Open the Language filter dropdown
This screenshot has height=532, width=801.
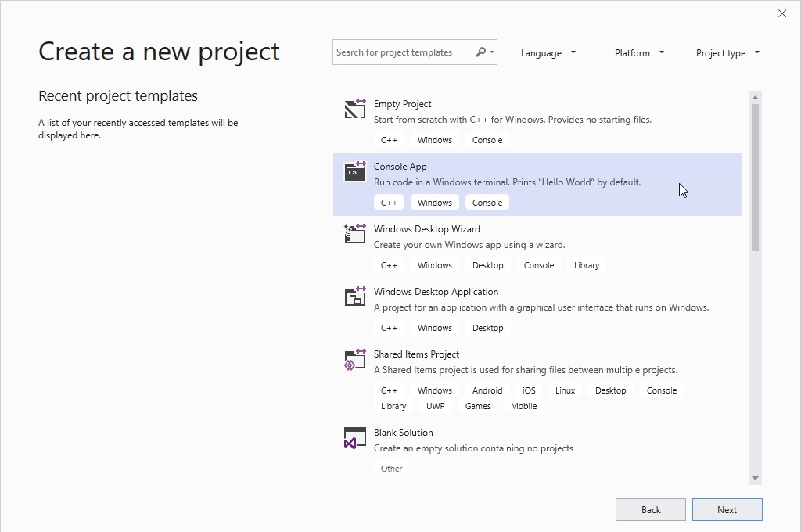pyautogui.click(x=548, y=52)
